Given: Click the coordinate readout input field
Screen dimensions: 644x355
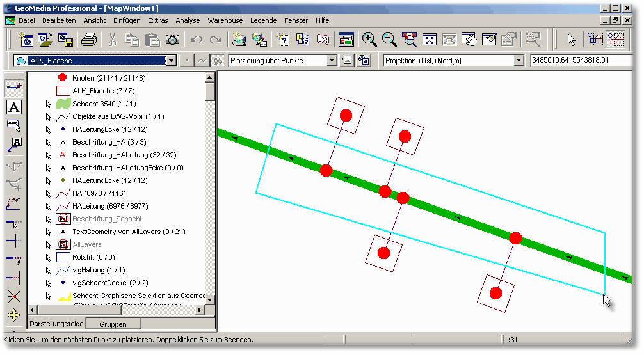Looking at the screenshot, I should point(578,61).
